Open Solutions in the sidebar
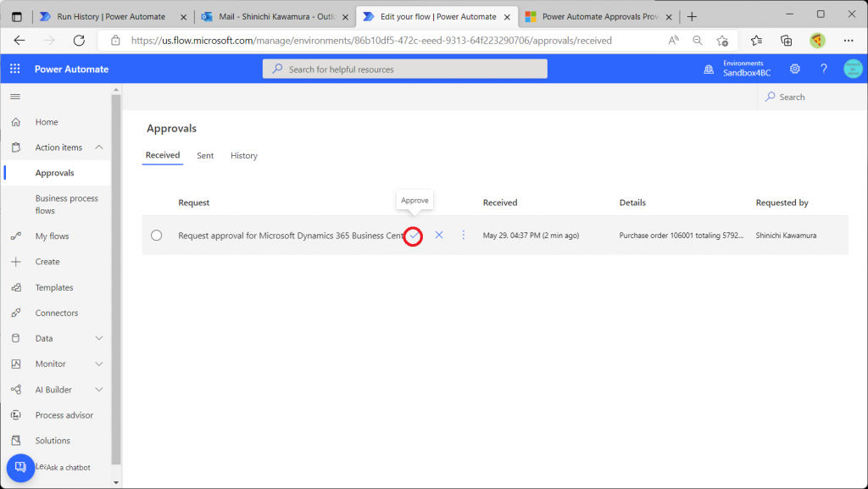Viewport: 868px width, 489px height. [x=53, y=441]
